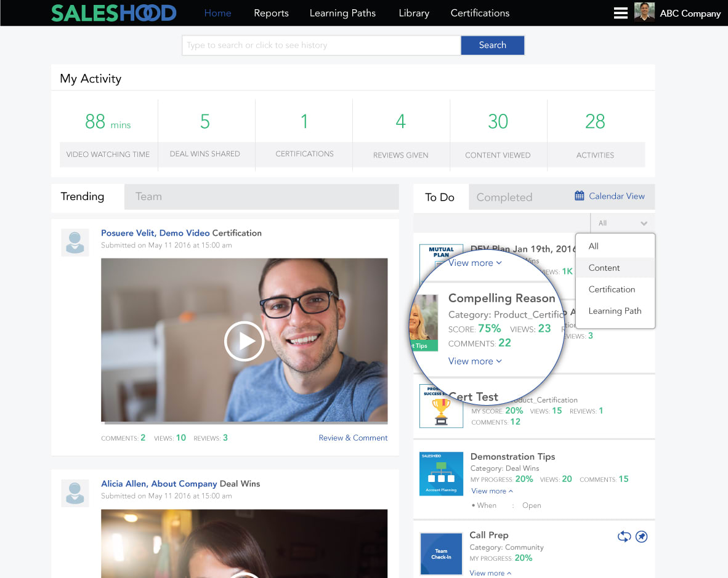
Task: Click Alicia Allen's user avatar
Action: click(75, 492)
